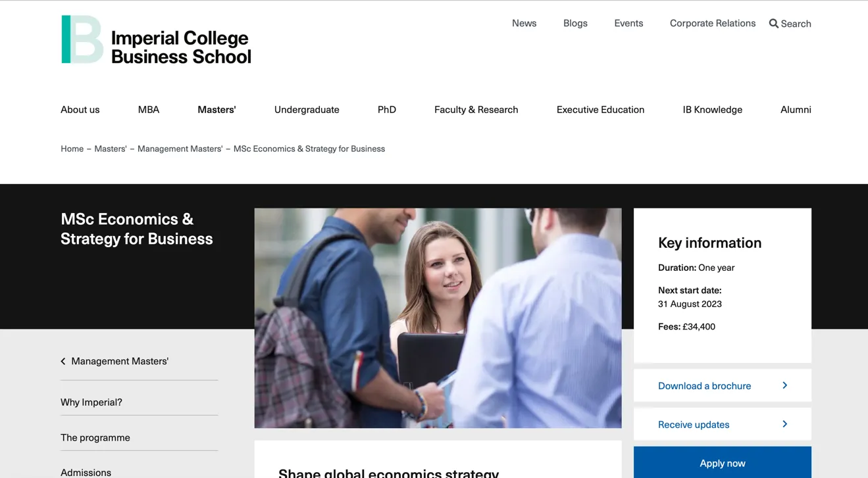Click the arrow next to Receive updates
868x478 pixels.
pyautogui.click(x=784, y=424)
